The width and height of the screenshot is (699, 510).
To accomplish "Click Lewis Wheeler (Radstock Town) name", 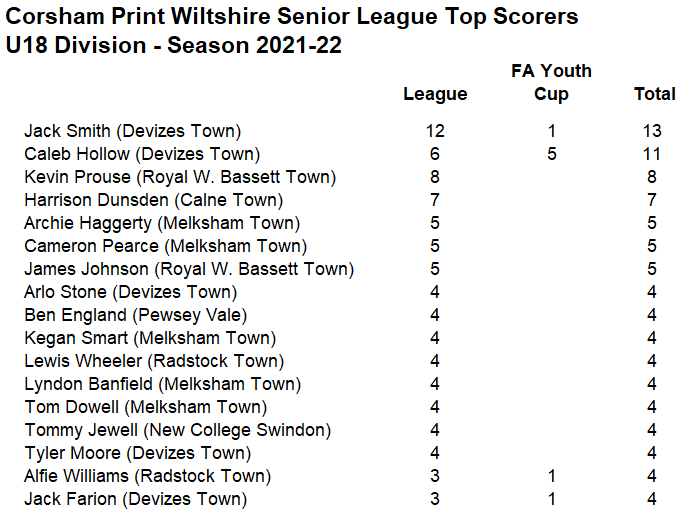I will tap(154, 361).
